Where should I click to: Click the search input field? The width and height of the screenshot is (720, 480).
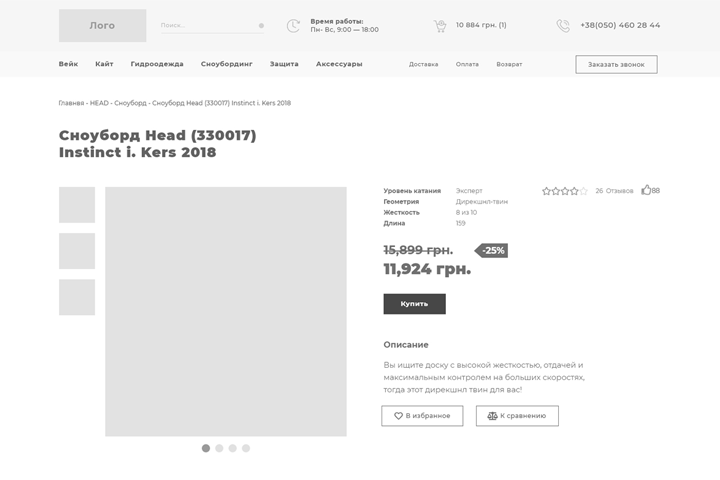(205, 26)
